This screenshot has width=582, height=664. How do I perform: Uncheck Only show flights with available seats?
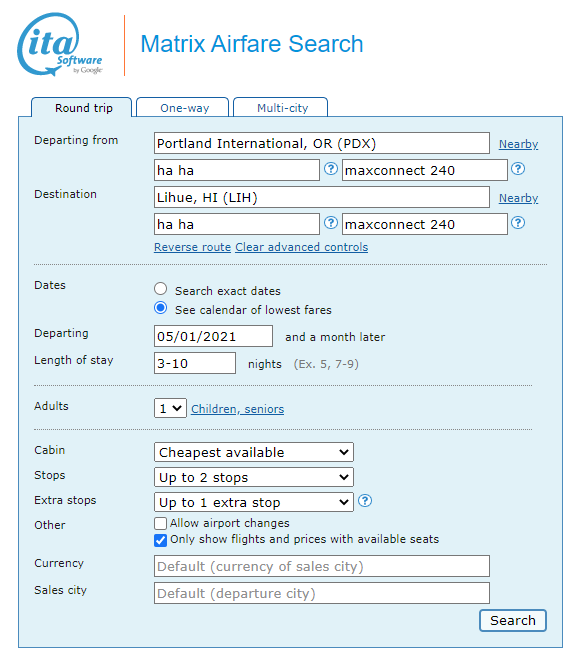coord(161,540)
